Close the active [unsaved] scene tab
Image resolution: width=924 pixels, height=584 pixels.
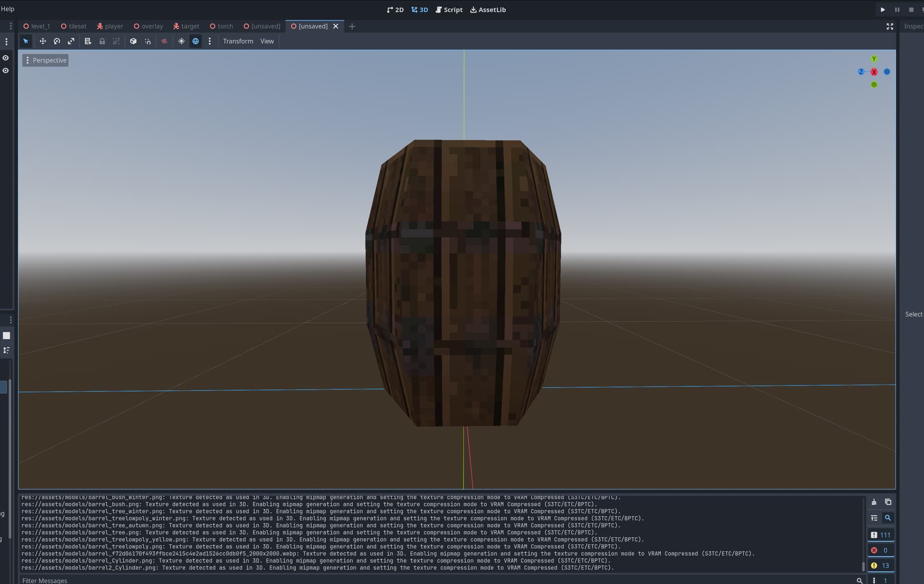[336, 26]
